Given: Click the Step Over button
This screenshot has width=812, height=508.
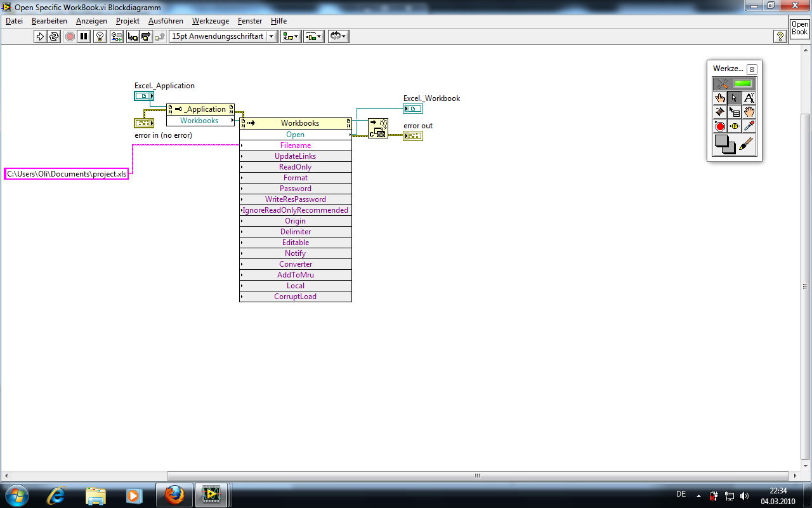Looking at the screenshot, I should click(147, 36).
